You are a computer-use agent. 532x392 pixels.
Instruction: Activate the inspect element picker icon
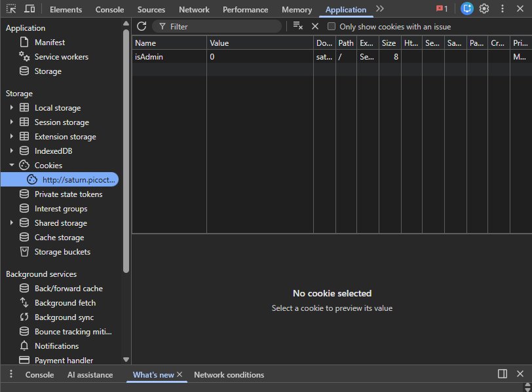pyautogui.click(x=11, y=9)
